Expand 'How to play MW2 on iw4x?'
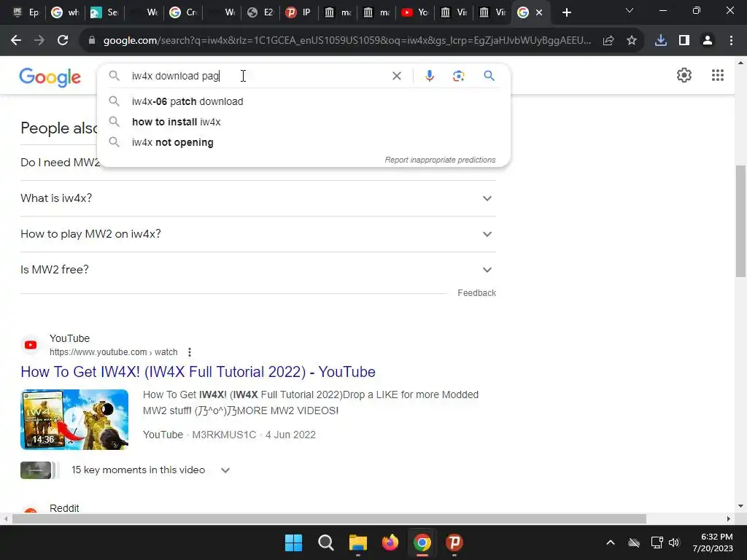This screenshot has height=560, width=747. (x=258, y=234)
